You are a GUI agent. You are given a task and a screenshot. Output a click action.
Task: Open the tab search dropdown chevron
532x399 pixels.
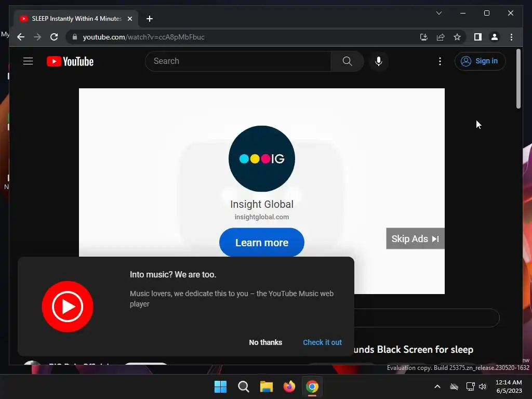[438, 13]
